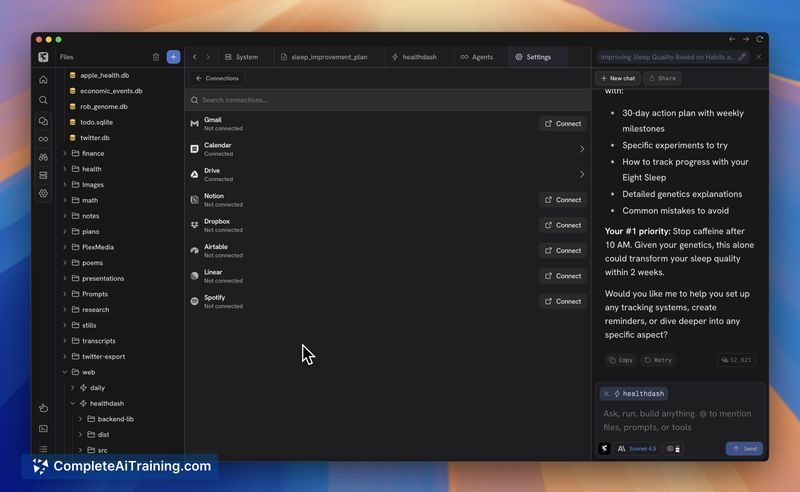Open the Search icon in left sidebar

(43, 100)
